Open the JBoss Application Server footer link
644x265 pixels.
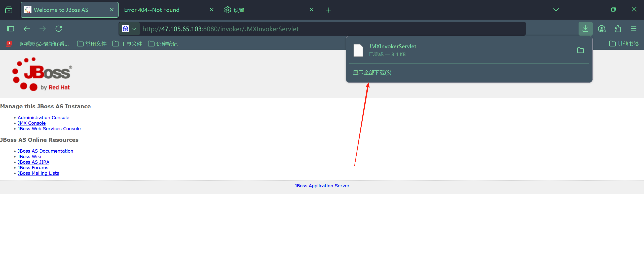pos(322,186)
